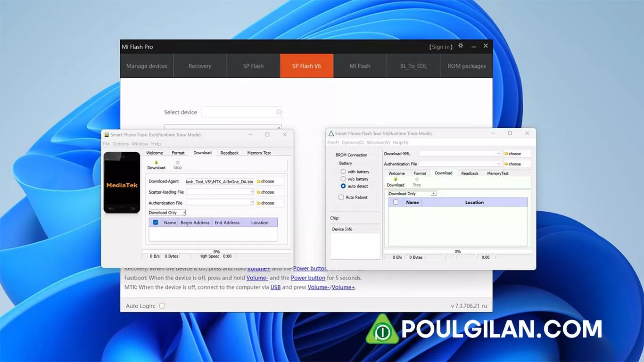This screenshot has width=644, height=362.
Task: Expand Scatter-loading File dropdown
Action: (x=252, y=192)
